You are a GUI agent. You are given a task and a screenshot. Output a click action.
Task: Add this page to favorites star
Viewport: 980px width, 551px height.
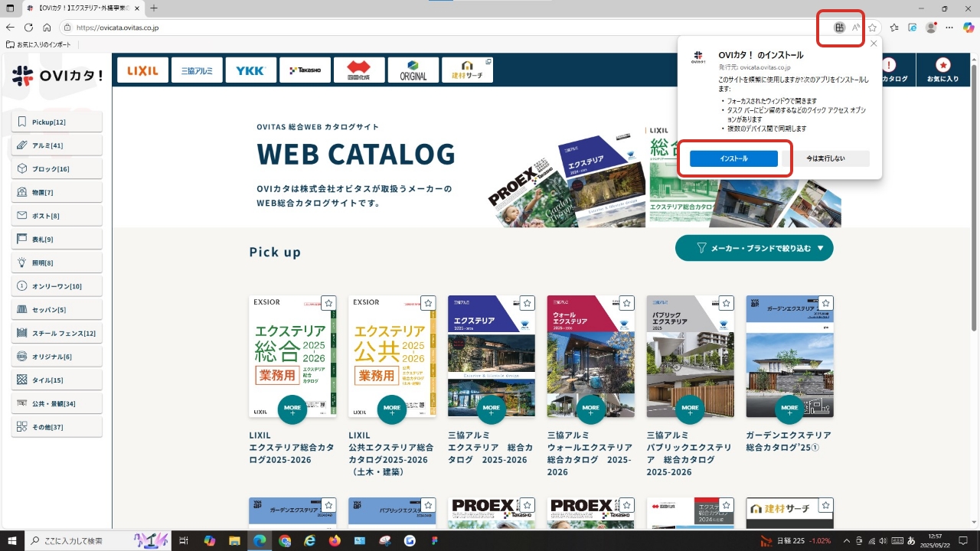tap(872, 28)
